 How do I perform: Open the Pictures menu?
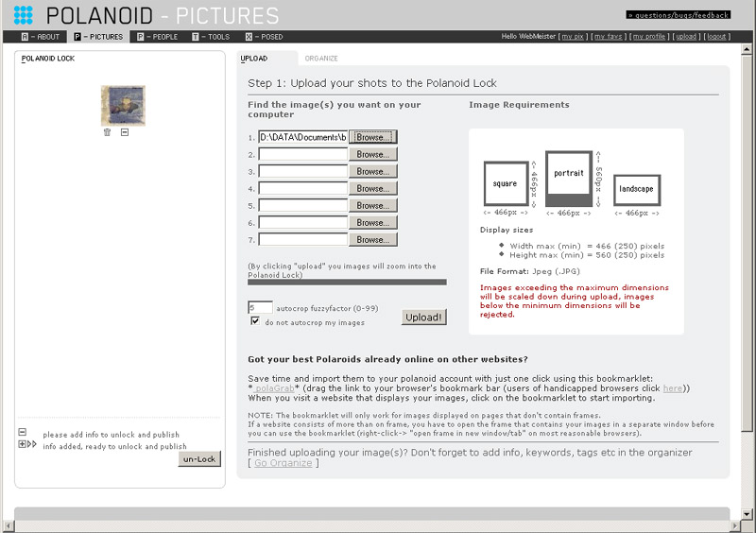click(98, 37)
